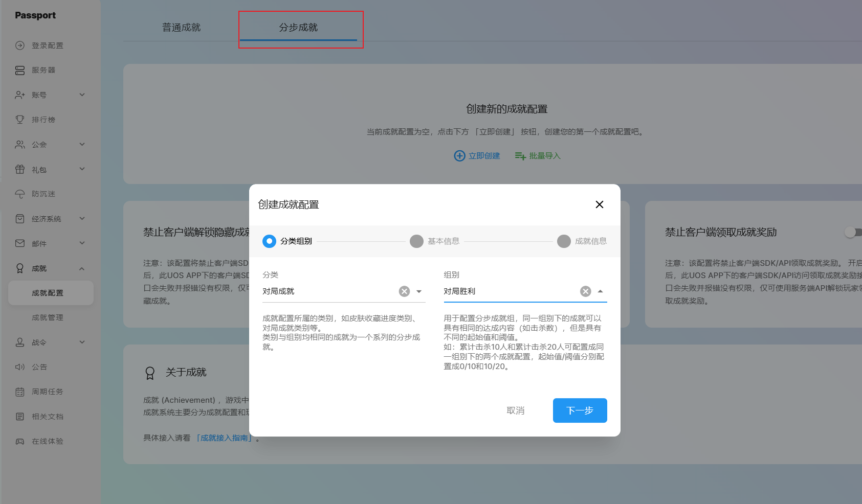This screenshot has height=504, width=862.
Task: Click the 登录配置 sidebar icon
Action: [20, 45]
